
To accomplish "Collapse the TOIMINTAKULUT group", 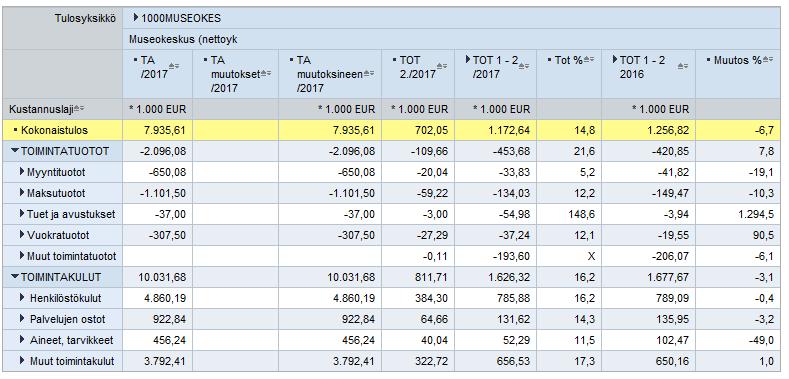I will [15, 277].
